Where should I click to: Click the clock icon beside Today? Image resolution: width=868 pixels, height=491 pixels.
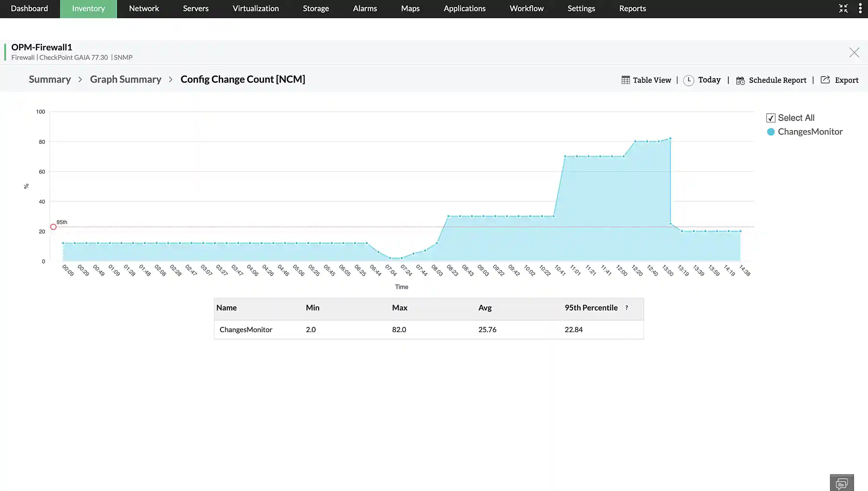[x=688, y=80]
